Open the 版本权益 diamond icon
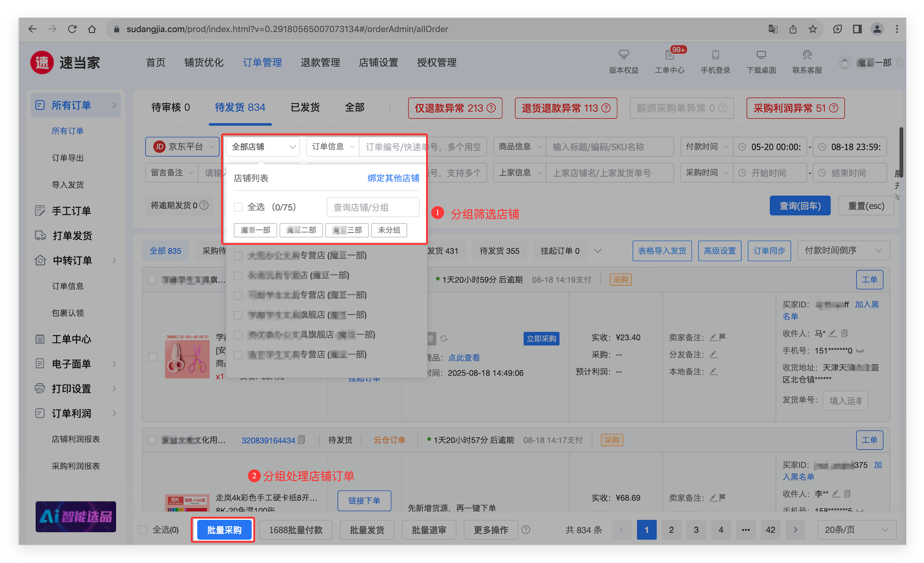Image resolution: width=924 pixels, height=563 pixels. (624, 55)
